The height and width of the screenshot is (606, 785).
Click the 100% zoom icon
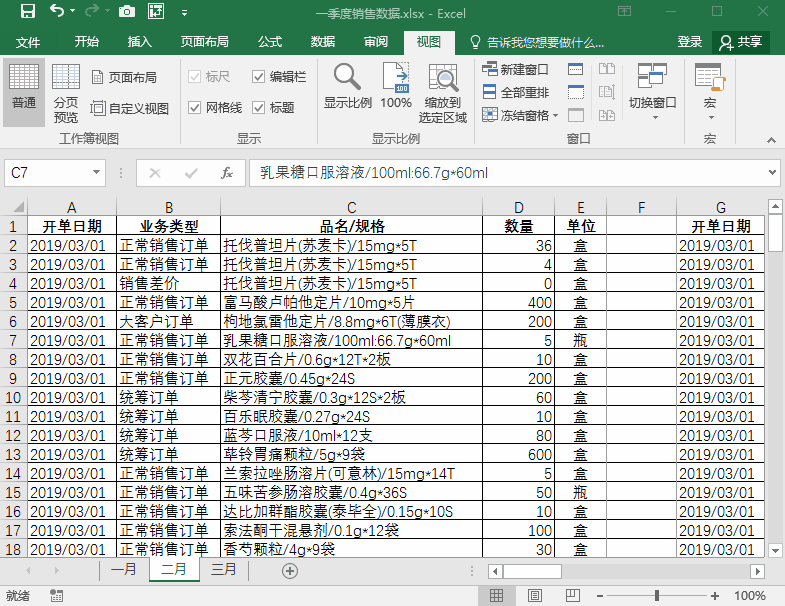[396, 84]
